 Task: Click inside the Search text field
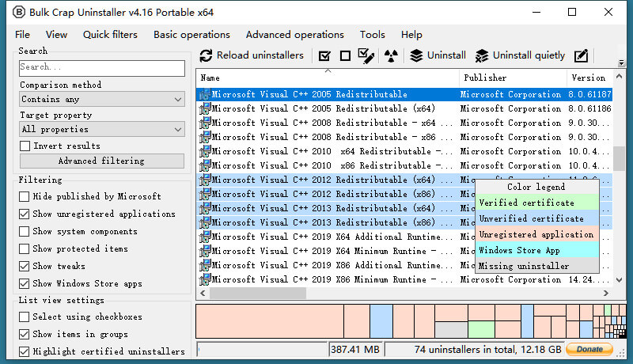tap(102, 68)
